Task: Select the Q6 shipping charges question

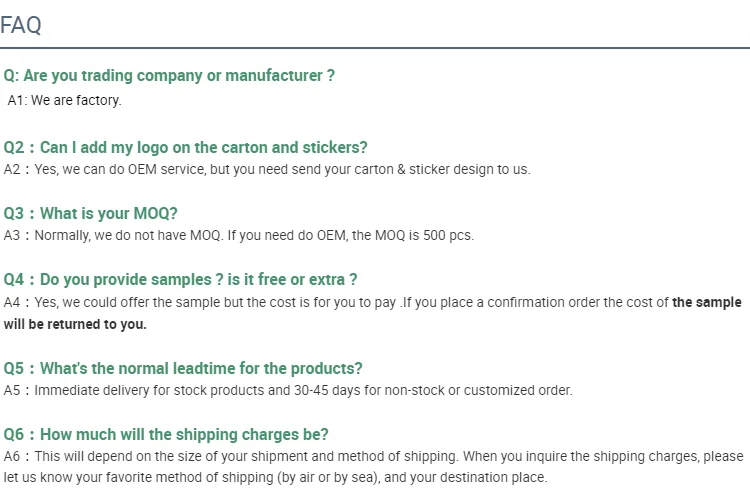Action: pos(166,434)
